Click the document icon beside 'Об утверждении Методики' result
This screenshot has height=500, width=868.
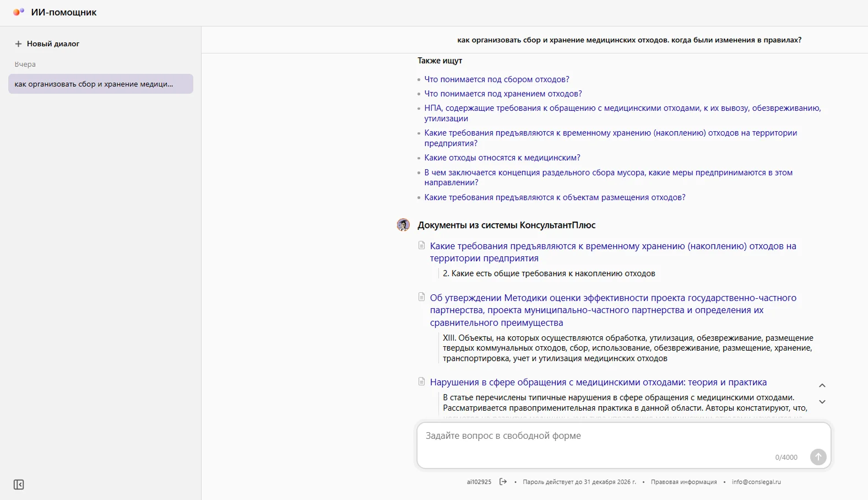click(x=422, y=297)
